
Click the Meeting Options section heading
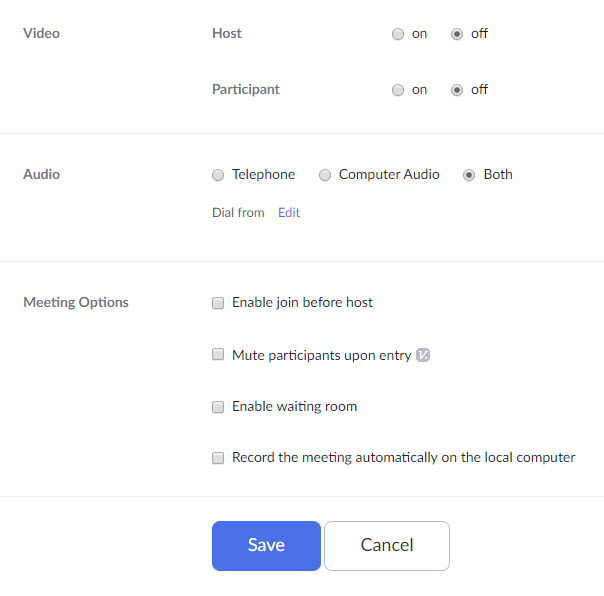click(76, 302)
